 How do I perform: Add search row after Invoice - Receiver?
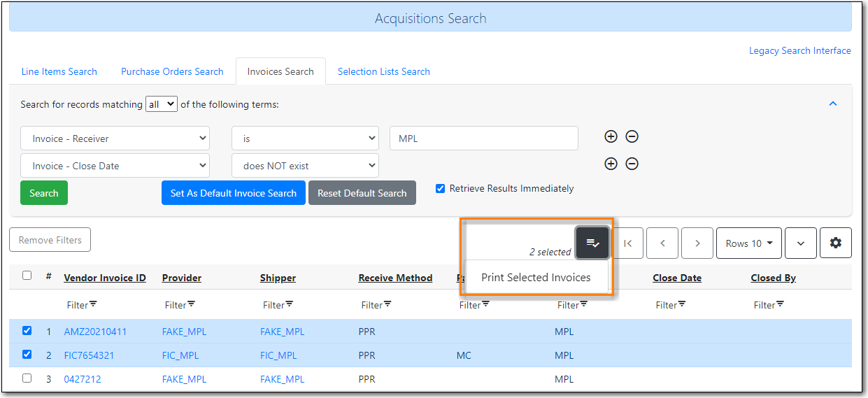611,137
